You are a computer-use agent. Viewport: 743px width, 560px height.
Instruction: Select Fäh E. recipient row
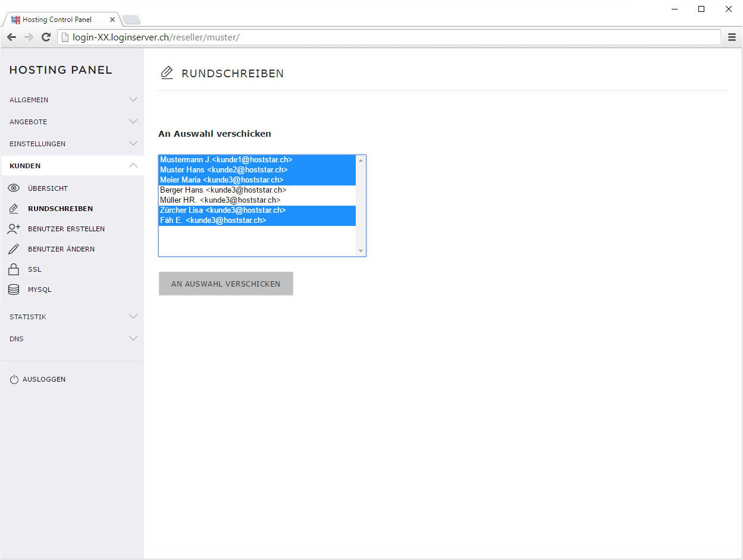[x=257, y=221]
